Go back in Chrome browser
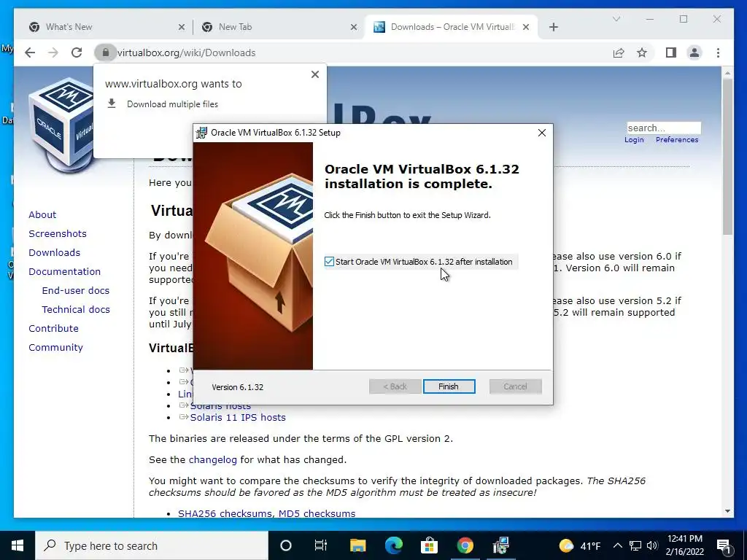The height and width of the screenshot is (560, 747). click(30, 52)
